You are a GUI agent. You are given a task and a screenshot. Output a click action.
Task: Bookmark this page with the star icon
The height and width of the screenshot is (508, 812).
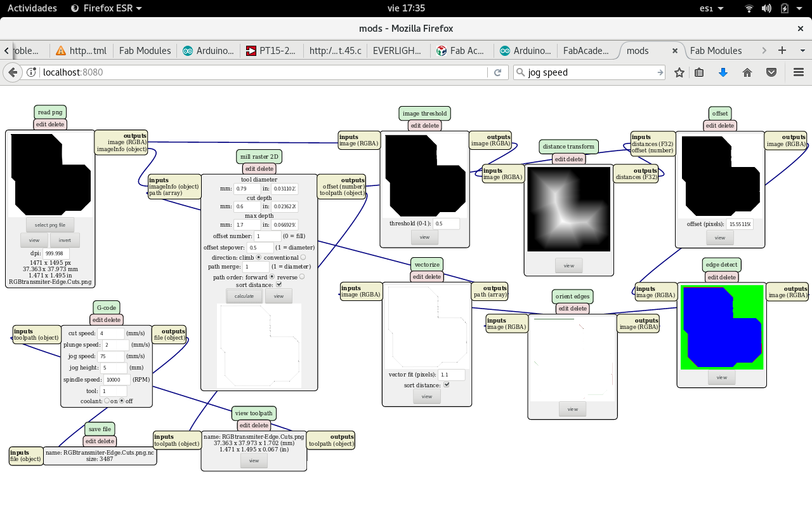(679, 72)
